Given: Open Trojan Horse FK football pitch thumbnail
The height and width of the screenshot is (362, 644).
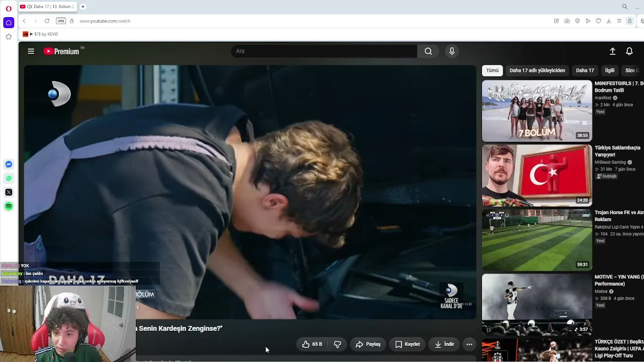Looking at the screenshot, I should point(537,240).
